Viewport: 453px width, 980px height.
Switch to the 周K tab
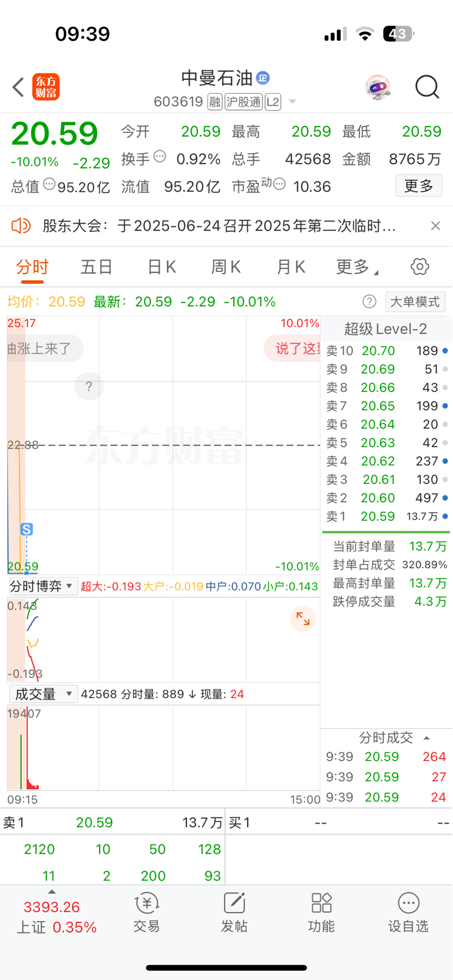click(x=226, y=267)
